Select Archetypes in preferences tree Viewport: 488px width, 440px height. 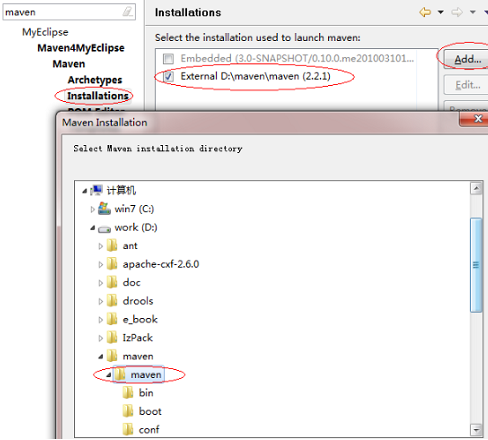(x=95, y=80)
